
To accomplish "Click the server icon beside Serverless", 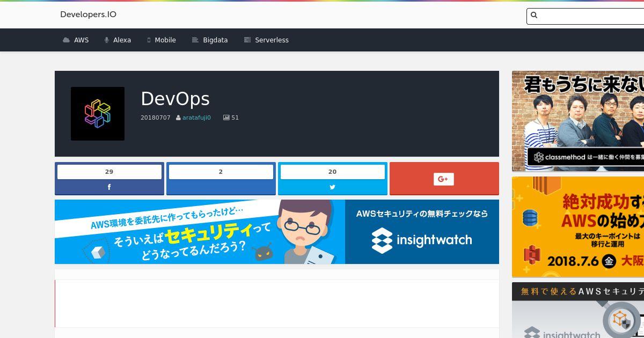I will [247, 40].
